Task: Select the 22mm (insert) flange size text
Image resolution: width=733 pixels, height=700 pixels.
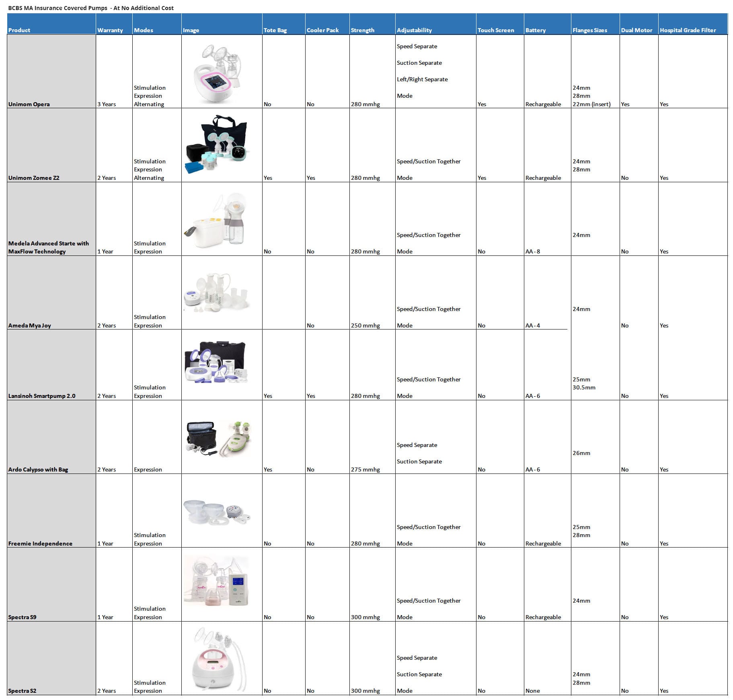Action: point(591,104)
